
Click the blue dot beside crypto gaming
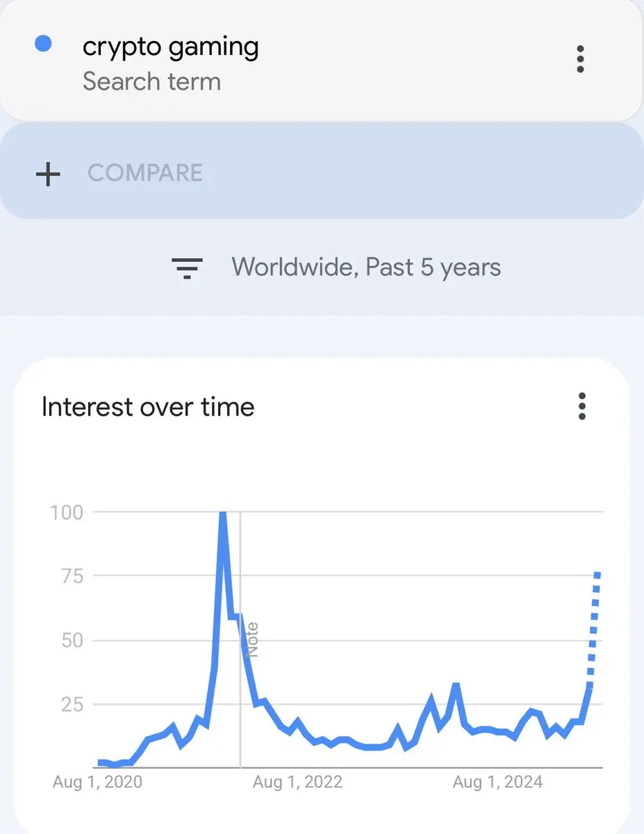click(43, 44)
